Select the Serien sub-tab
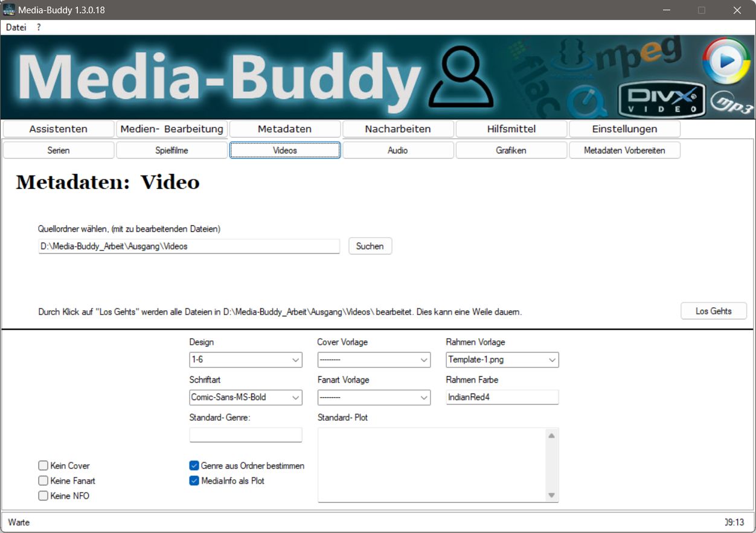756x533 pixels. 59,150
